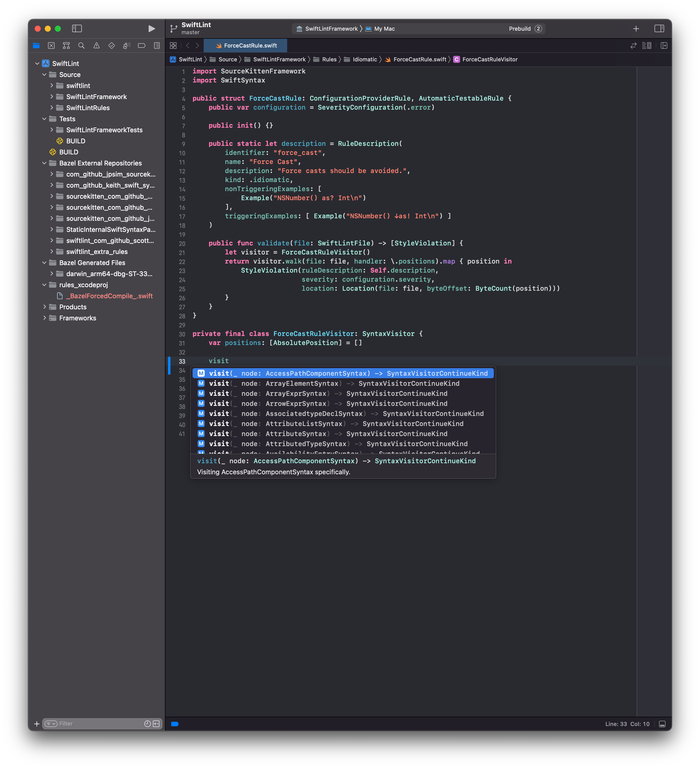This screenshot has width=700, height=768.
Task: Collapse the Tests folder
Action: point(44,119)
